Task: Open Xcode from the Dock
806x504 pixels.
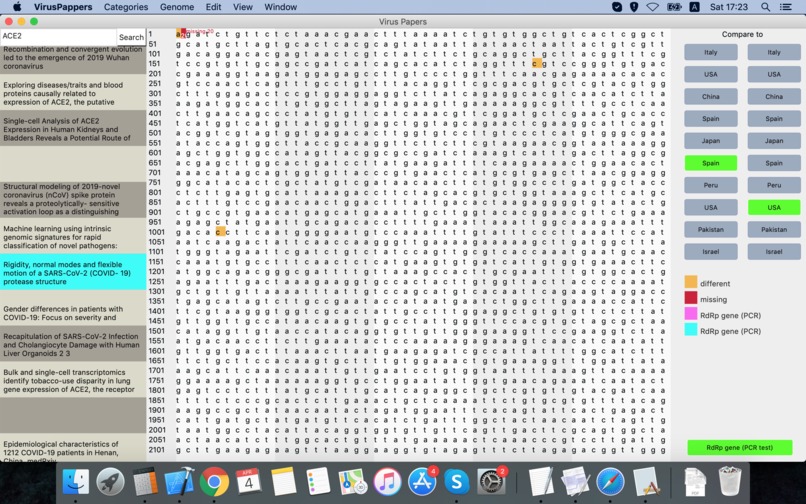Action: (x=179, y=482)
